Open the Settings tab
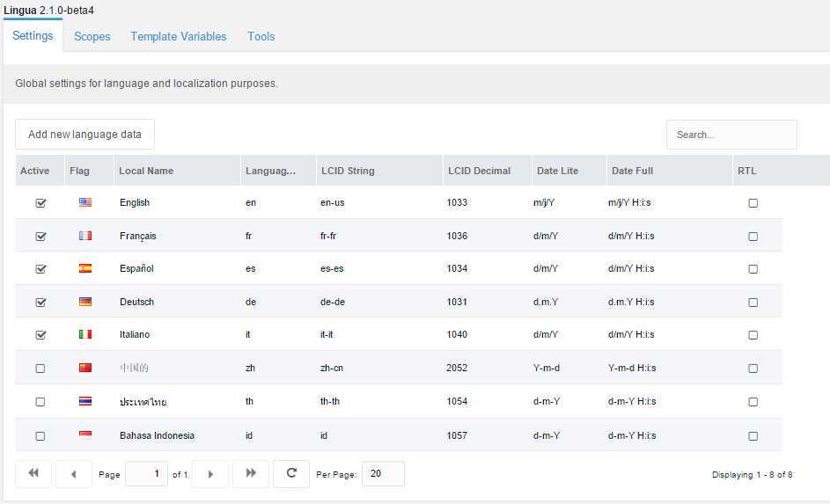This screenshot has width=830, height=504. pyautogui.click(x=33, y=35)
